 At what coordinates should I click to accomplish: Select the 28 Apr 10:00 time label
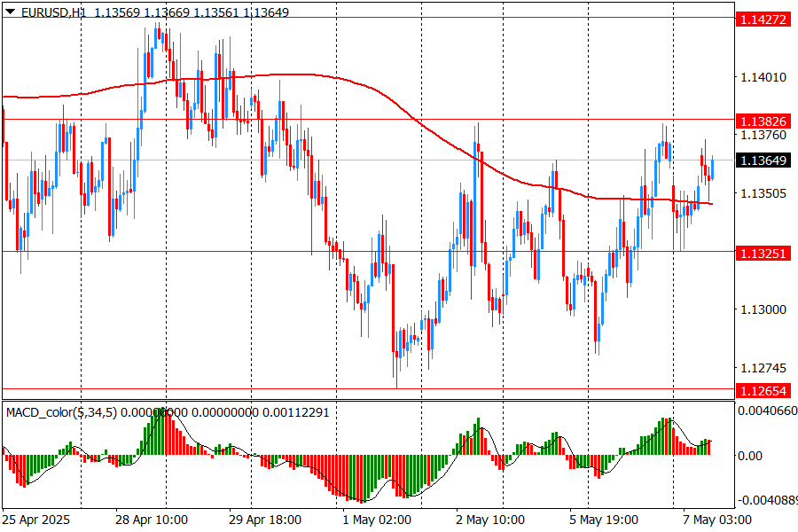click(152, 520)
